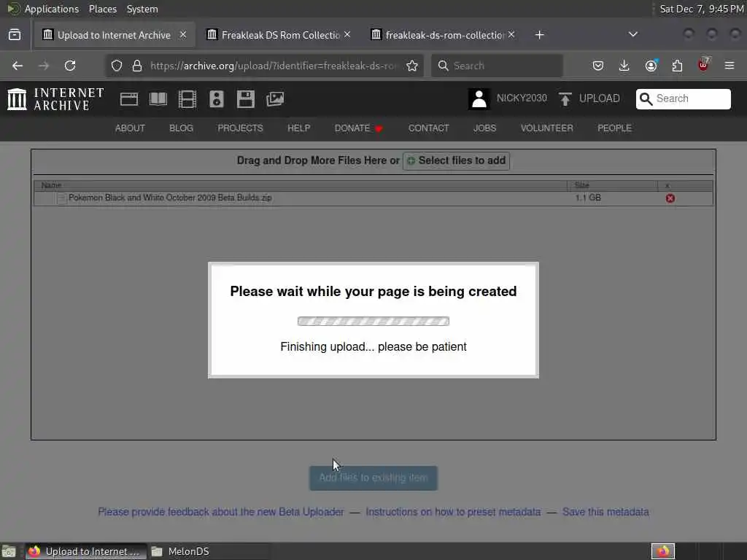Viewport: 747px width, 560px height.
Task: Open a new tab with the plus
Action: 539,35
